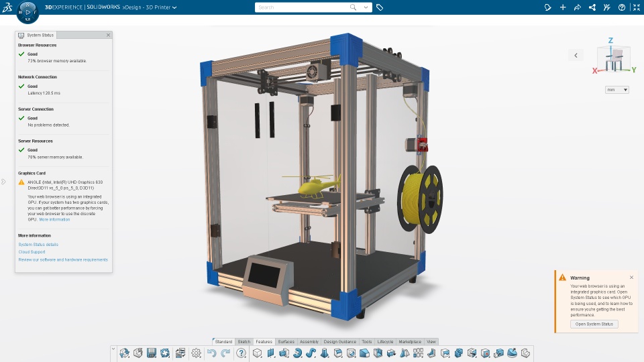Expand the left side panel arrow
Screen dimensions: 644x362
point(3,182)
